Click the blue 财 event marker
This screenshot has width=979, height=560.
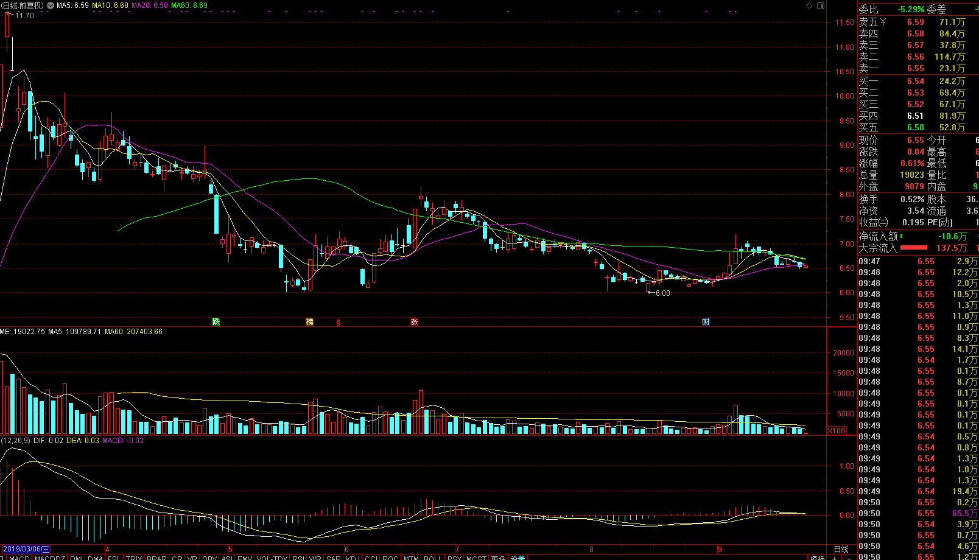[706, 321]
